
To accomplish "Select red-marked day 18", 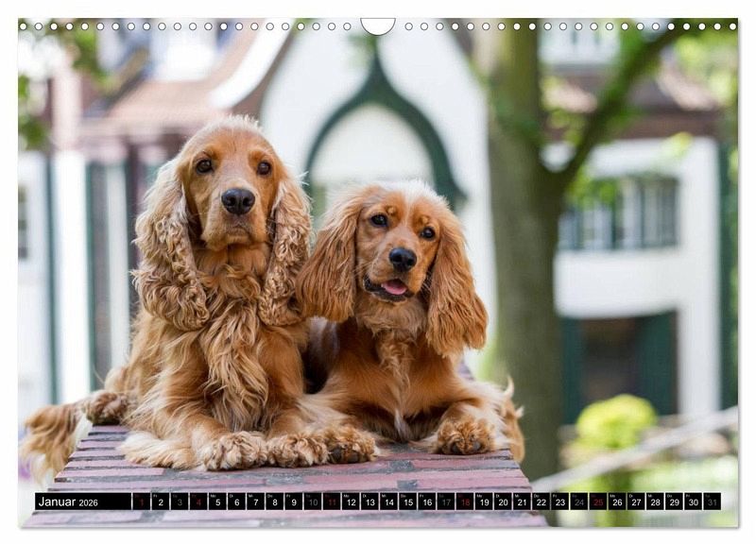I will 465,502.
